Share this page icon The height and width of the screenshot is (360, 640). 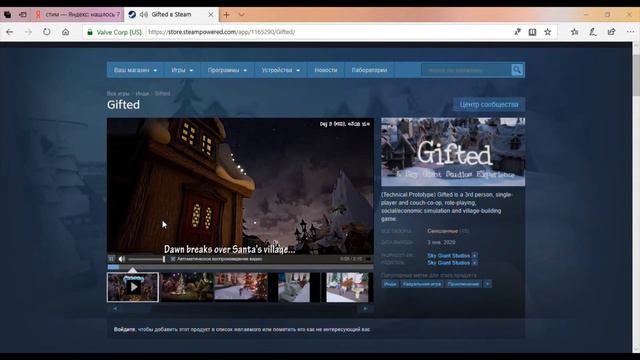(611, 32)
